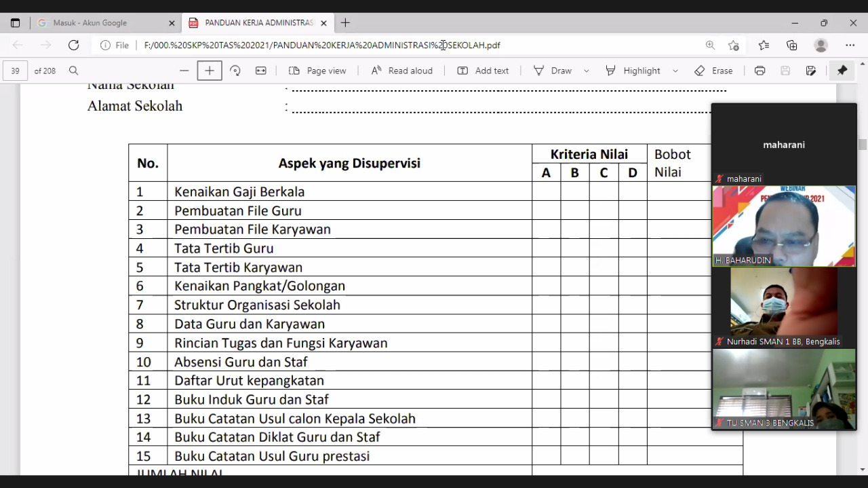The width and height of the screenshot is (868, 488).
Task: Click the Read aloud button
Action: click(x=401, y=71)
